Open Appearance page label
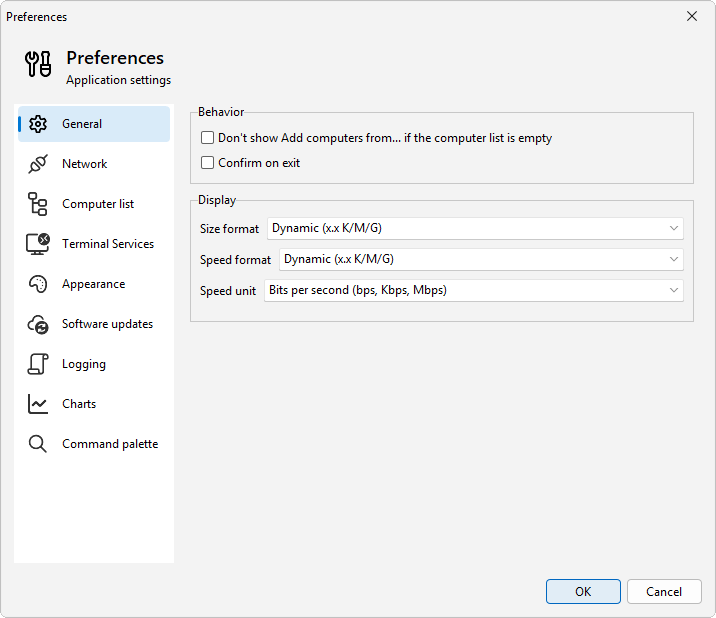 pos(94,284)
